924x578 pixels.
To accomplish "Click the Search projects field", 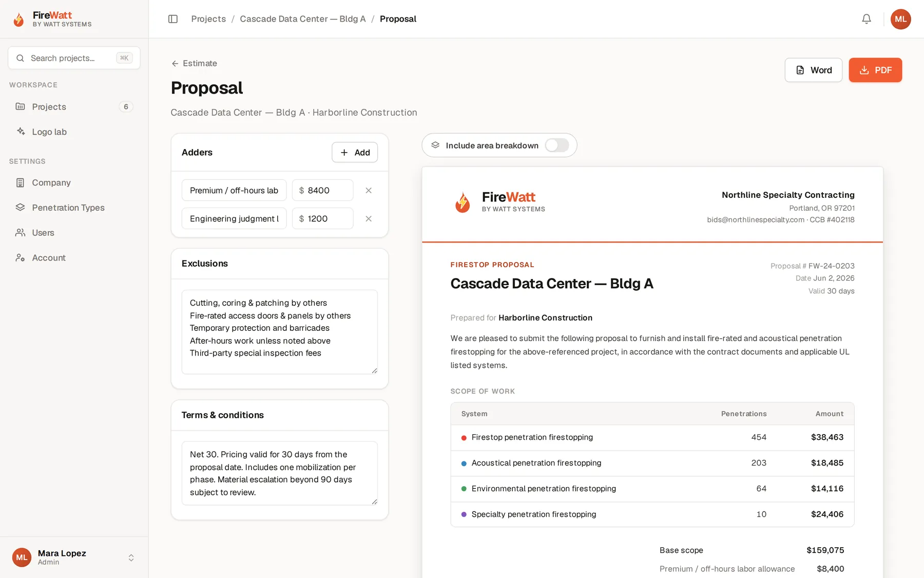I will 74,58.
